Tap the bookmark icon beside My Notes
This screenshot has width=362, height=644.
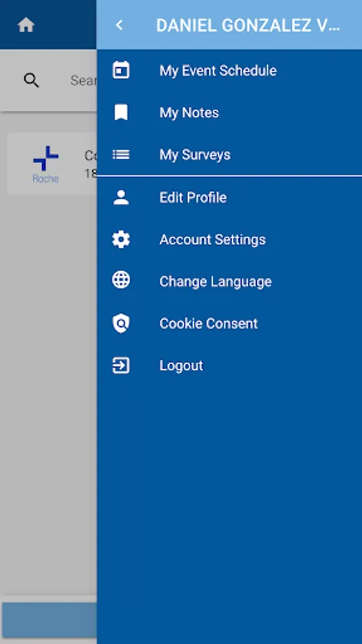[121, 112]
